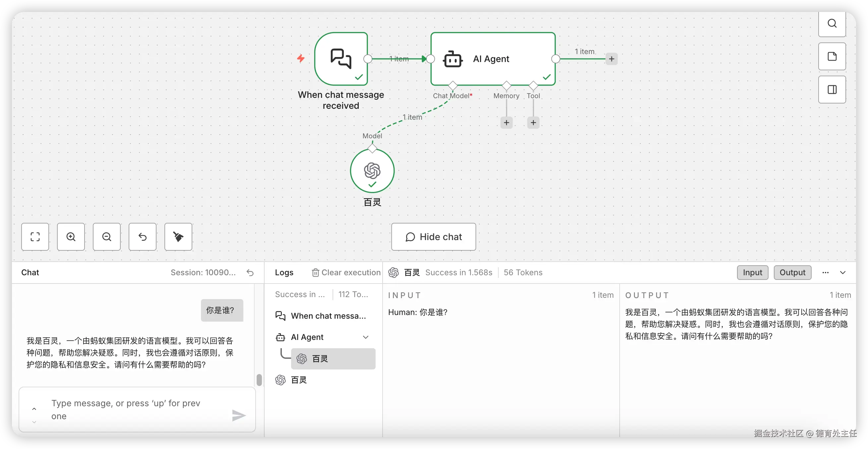Viewport: 868px width, 449px height.
Task: Collapse the logs panel with the down chevron
Action: [x=842, y=272]
